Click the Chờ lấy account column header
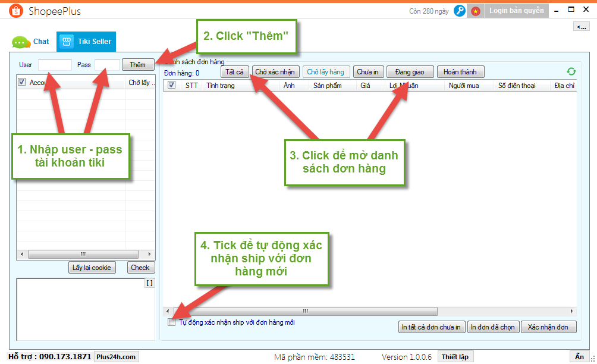Viewport: 597px width, 364px height. 140,83
